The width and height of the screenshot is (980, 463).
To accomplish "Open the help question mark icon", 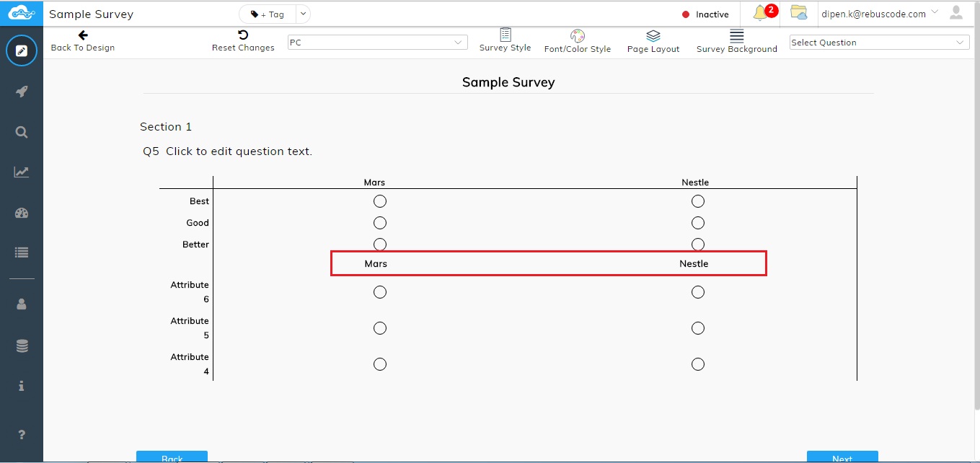I will coord(22,434).
